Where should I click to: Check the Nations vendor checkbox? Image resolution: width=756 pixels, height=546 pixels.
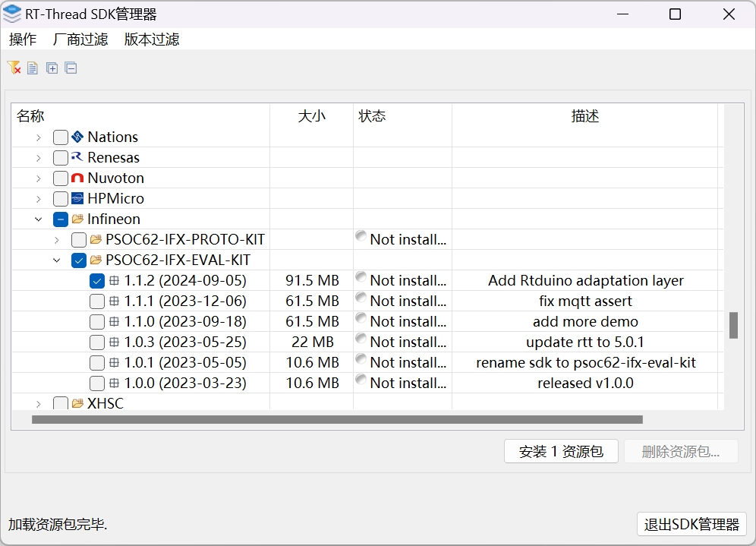pyautogui.click(x=60, y=137)
